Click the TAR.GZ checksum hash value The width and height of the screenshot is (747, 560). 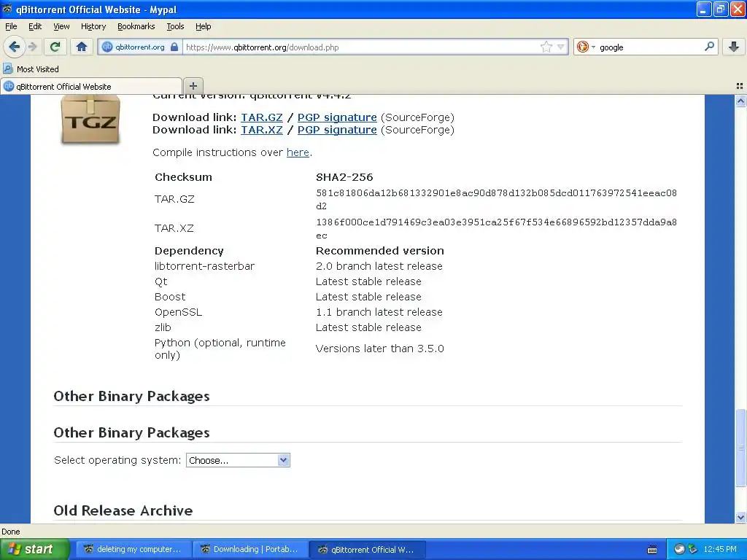[x=496, y=199]
